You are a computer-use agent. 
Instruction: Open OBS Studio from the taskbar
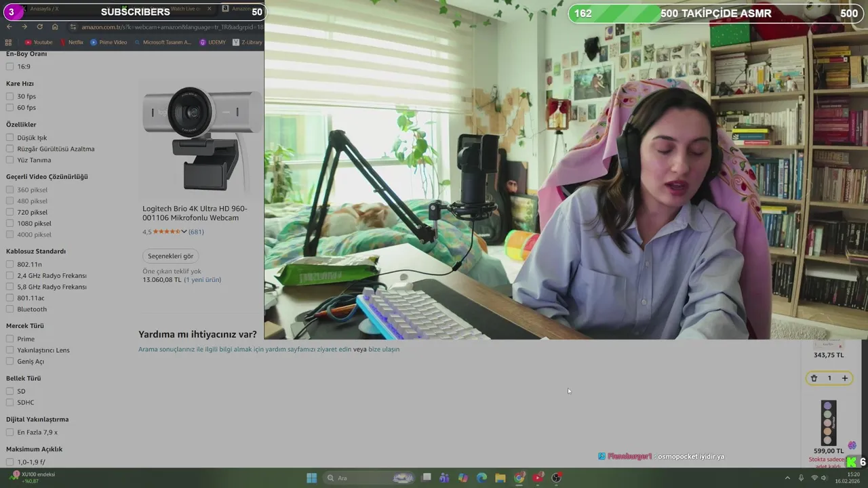(557, 478)
